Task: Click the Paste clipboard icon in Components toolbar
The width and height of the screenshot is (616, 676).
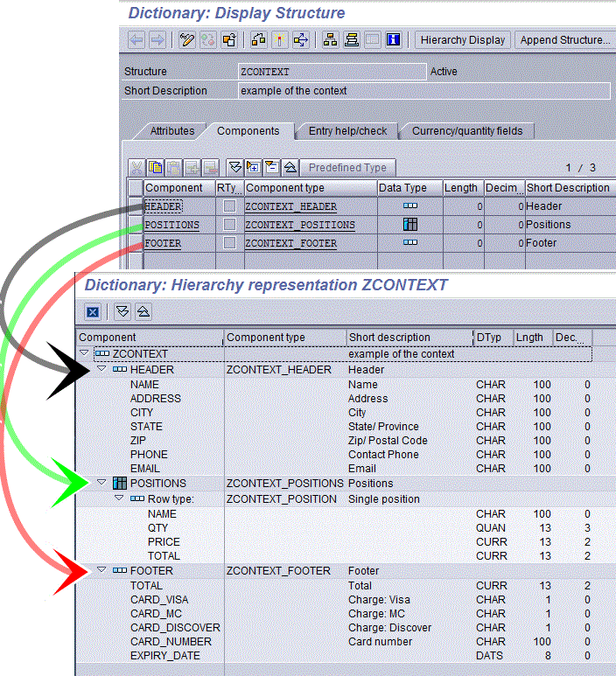Action: 174,167
